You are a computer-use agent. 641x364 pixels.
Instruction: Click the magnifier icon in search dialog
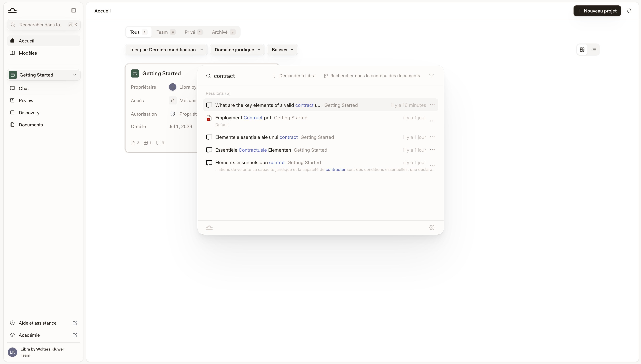click(208, 76)
